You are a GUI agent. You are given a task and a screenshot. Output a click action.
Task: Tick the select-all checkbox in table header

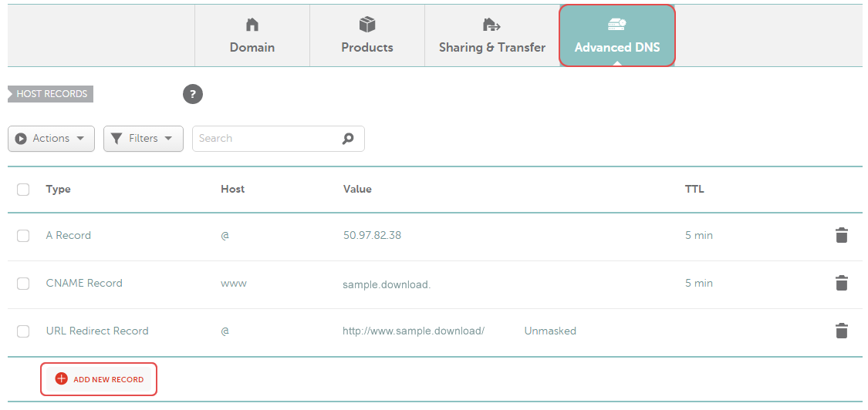click(23, 190)
